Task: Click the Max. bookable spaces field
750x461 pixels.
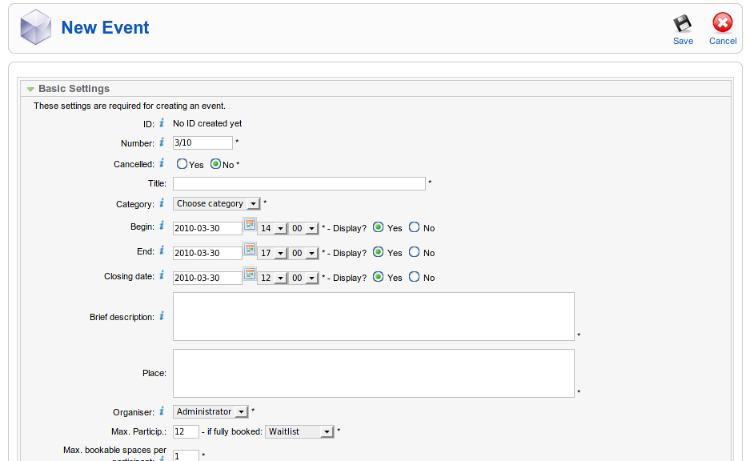Action: tap(186, 456)
